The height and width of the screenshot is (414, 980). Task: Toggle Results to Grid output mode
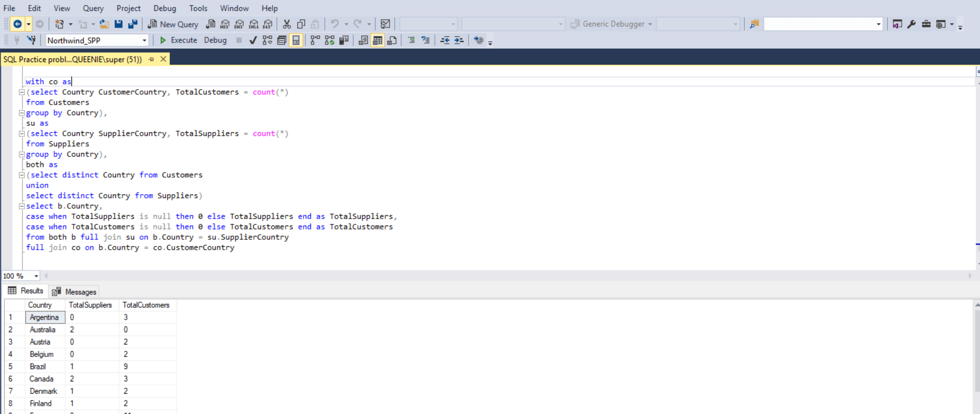pyautogui.click(x=378, y=40)
